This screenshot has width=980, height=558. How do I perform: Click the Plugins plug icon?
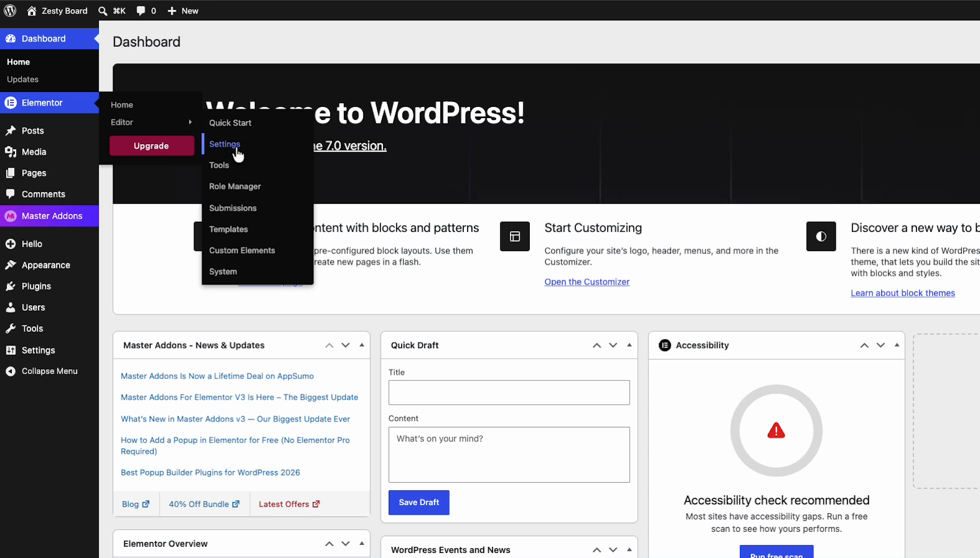(11, 286)
